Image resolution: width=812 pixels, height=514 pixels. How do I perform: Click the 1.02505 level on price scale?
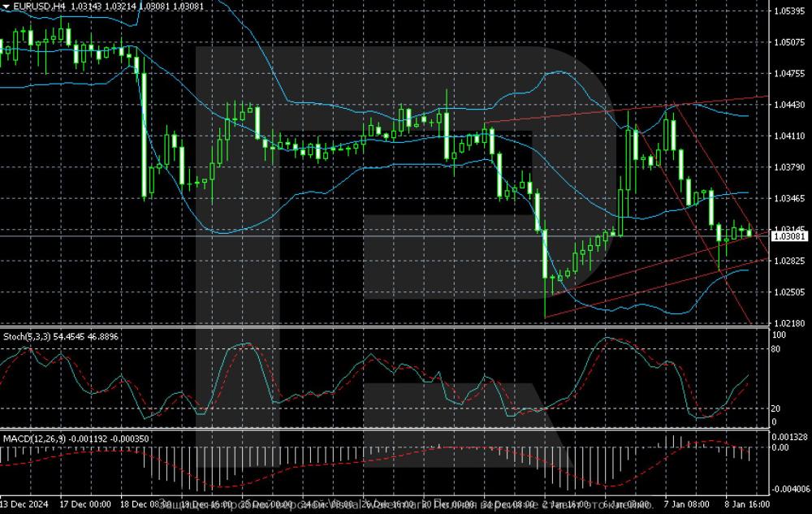click(x=790, y=292)
